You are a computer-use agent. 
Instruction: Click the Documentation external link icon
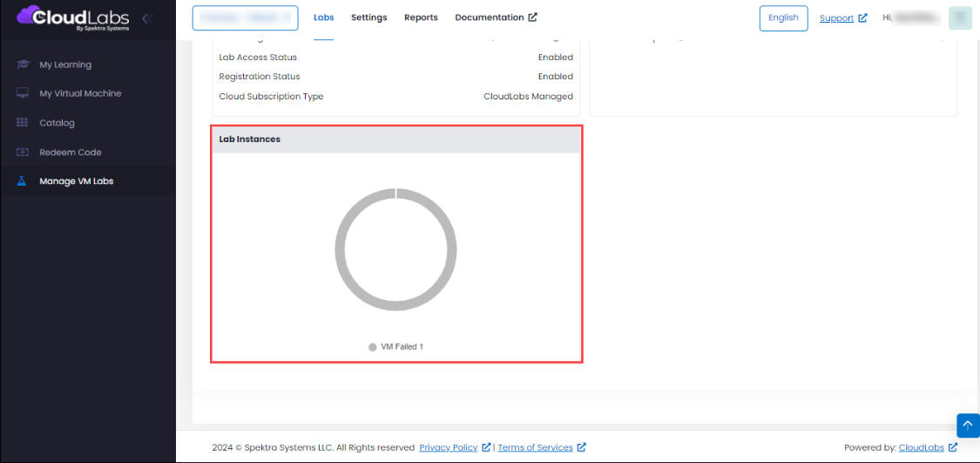pyautogui.click(x=533, y=17)
